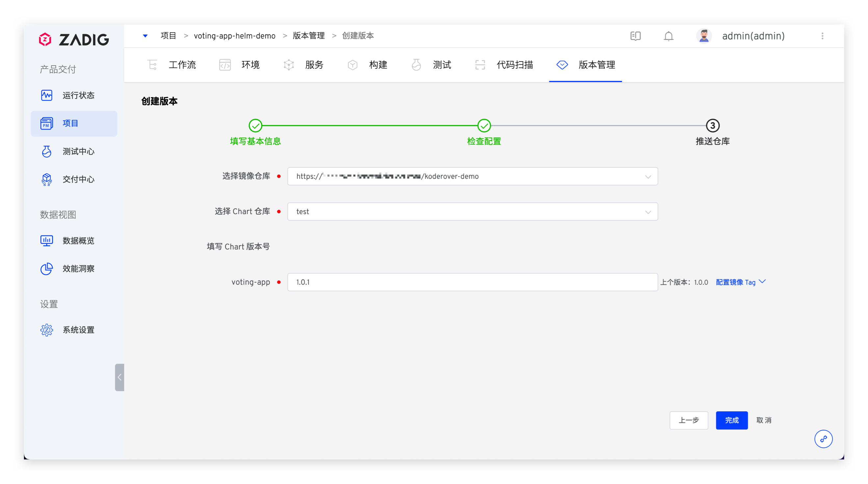Collapse the left sidebar with arrow handle
868x484 pixels.
click(119, 377)
